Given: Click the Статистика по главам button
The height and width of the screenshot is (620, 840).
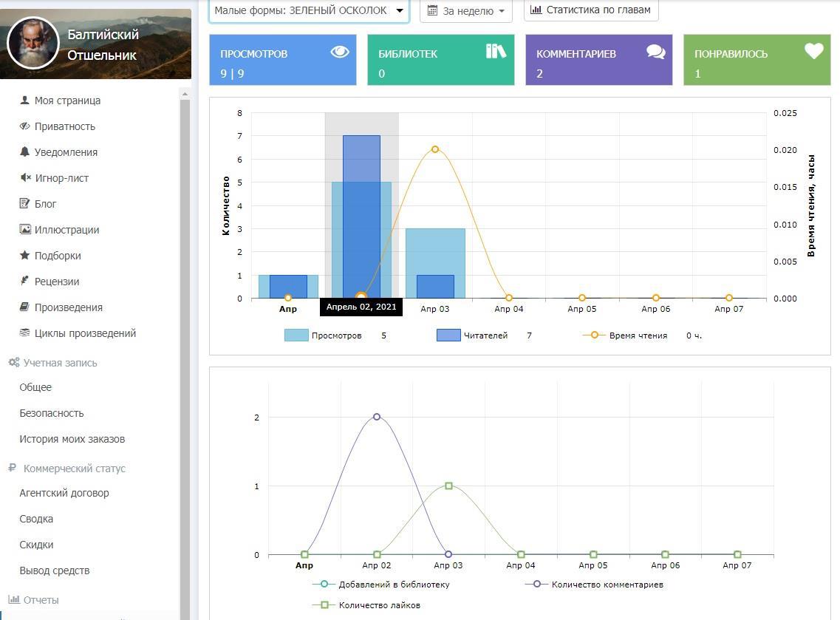Looking at the screenshot, I should point(590,10).
